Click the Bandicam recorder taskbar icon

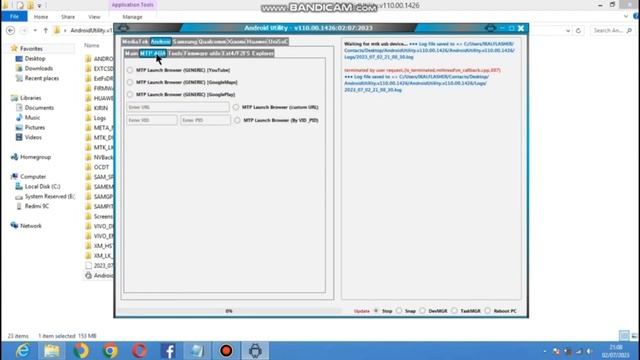(x=226, y=351)
